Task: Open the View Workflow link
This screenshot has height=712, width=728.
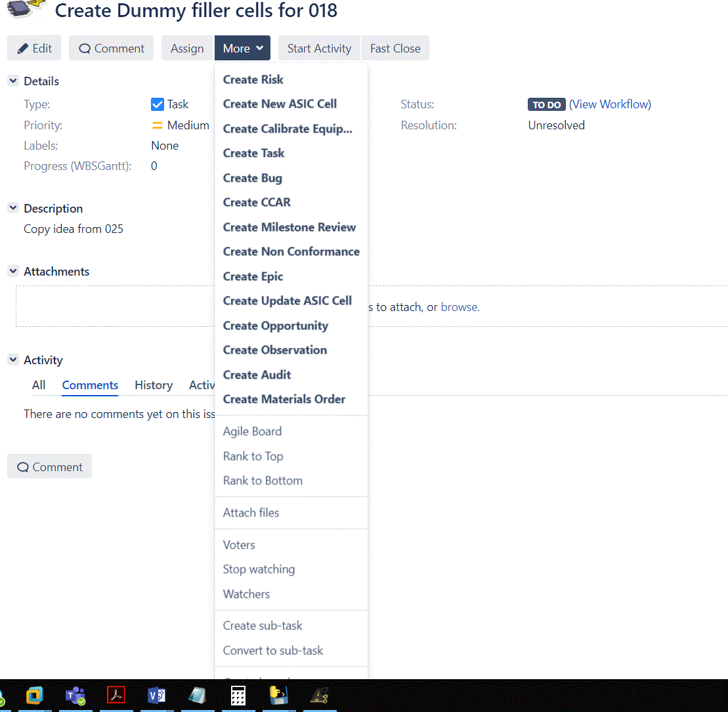Action: pyautogui.click(x=610, y=104)
